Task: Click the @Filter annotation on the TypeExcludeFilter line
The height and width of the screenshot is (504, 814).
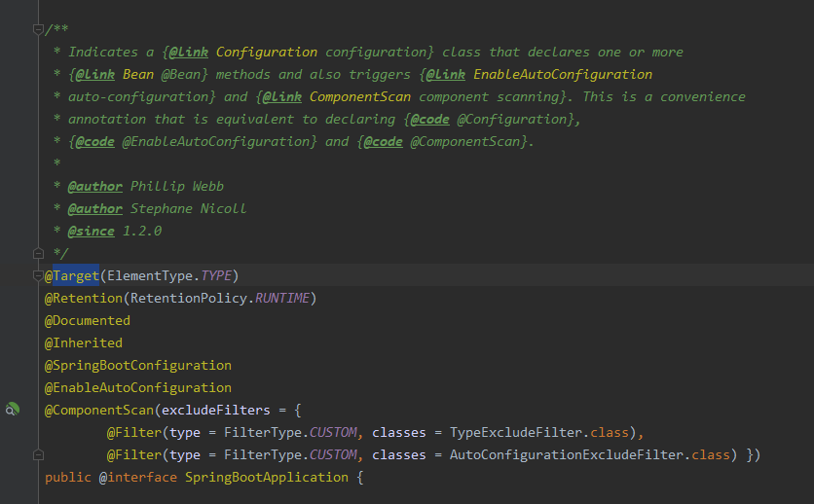Action: click(134, 432)
